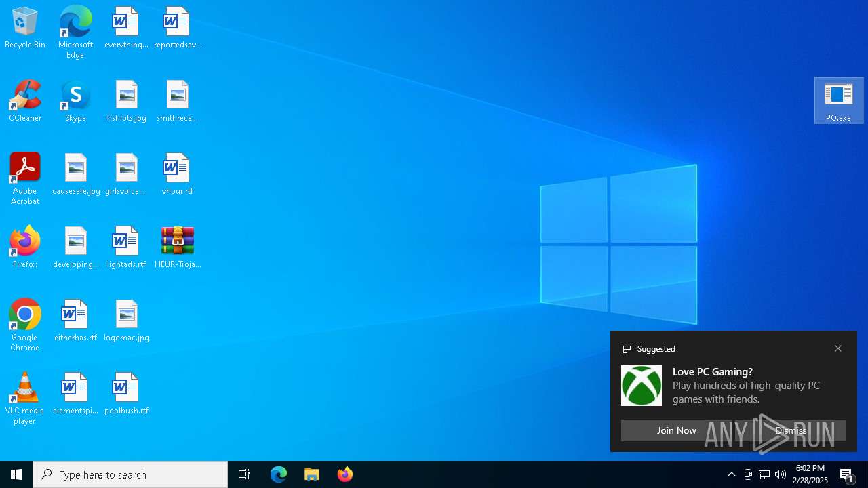Click the Meet Now tray icon
The image size is (868, 488).
point(748,474)
